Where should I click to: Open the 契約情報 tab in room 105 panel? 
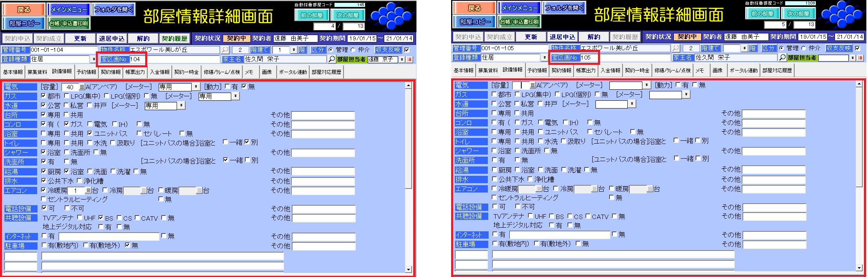561,71
